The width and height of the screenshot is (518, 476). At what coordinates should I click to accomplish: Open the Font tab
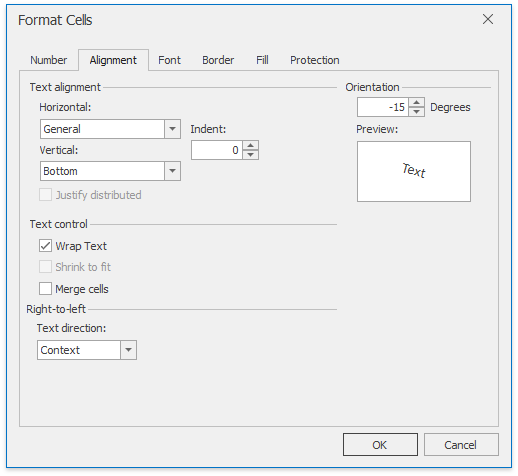[x=169, y=60]
